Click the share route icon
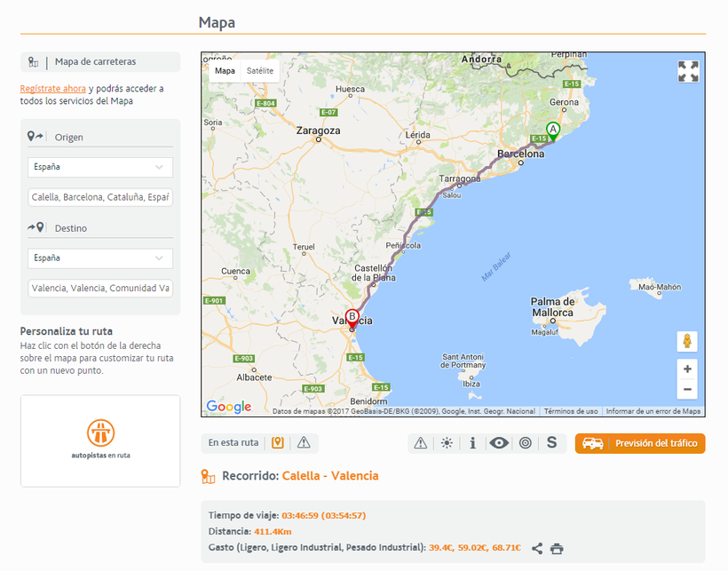 (x=537, y=549)
